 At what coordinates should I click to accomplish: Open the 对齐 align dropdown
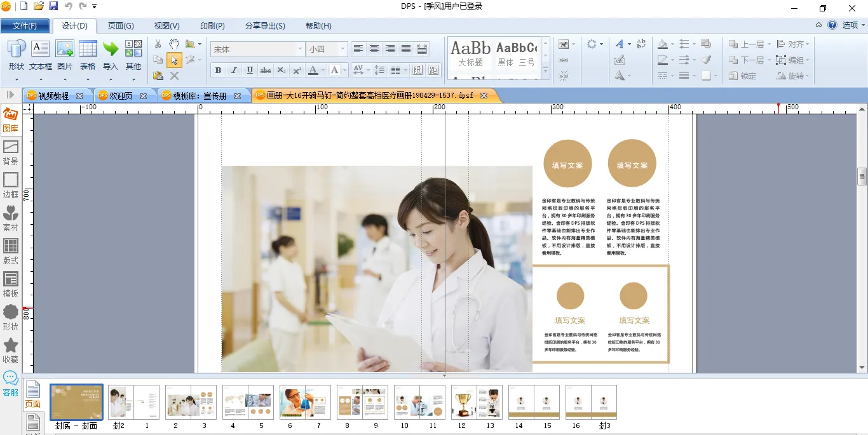tap(794, 44)
